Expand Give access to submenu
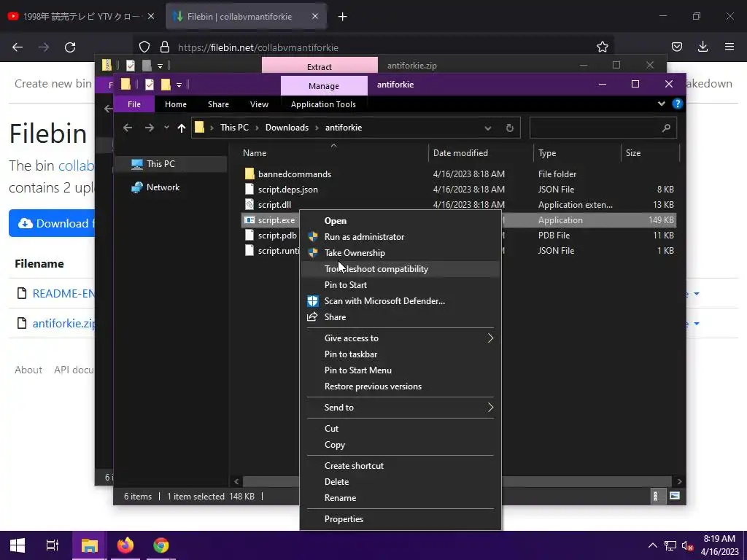 [x=400, y=338]
